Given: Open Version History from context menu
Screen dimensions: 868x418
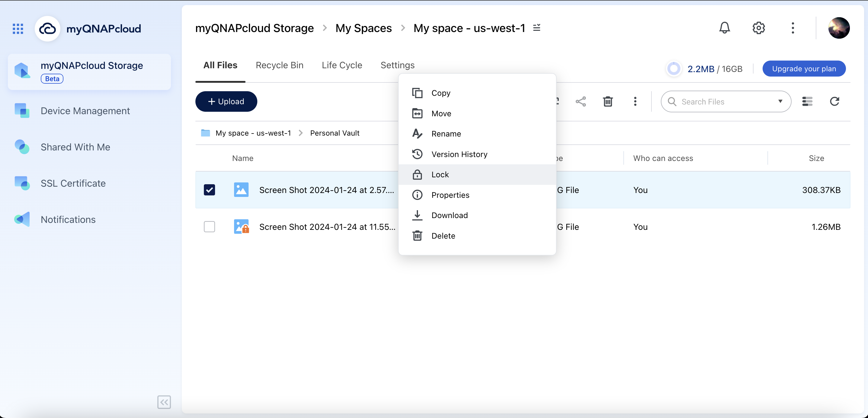Looking at the screenshot, I should [x=477, y=154].
